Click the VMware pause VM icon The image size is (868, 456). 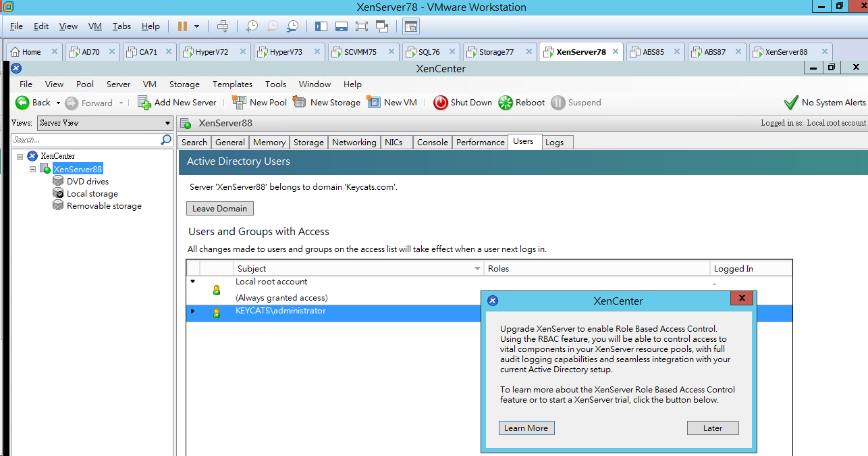click(182, 26)
